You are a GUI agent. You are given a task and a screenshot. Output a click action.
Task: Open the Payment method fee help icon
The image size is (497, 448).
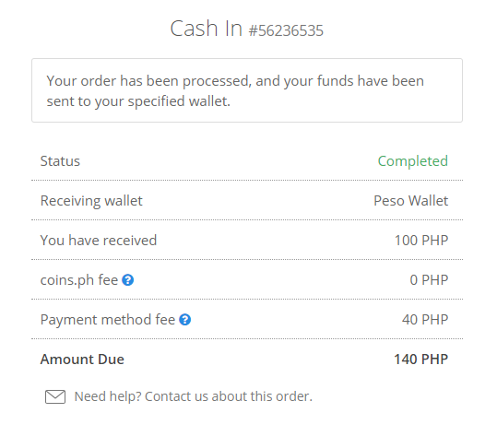pyautogui.click(x=184, y=320)
